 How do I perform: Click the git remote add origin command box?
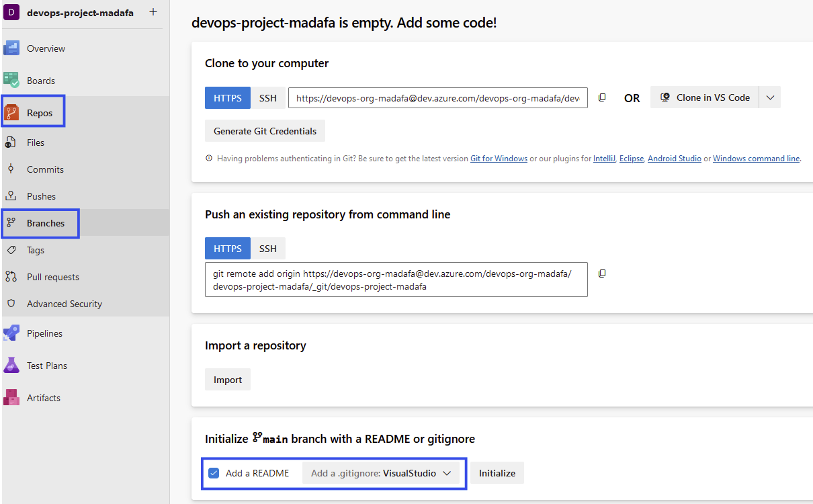(396, 280)
